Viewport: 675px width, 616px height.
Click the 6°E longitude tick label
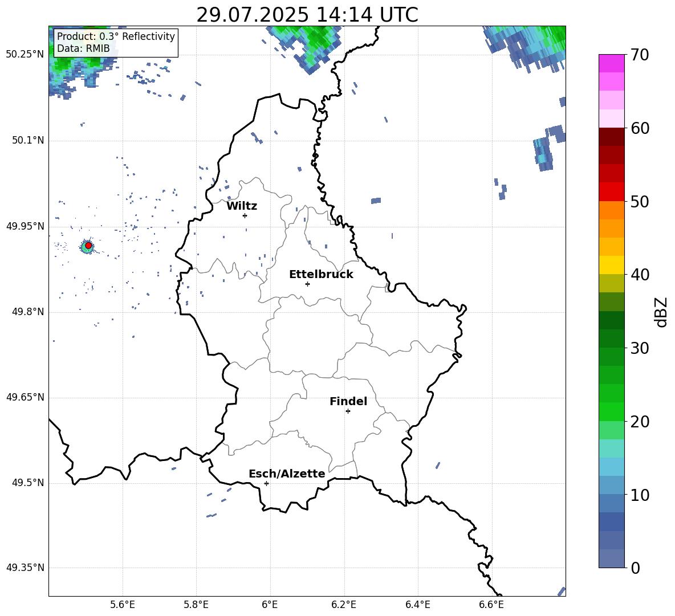[x=270, y=605]
